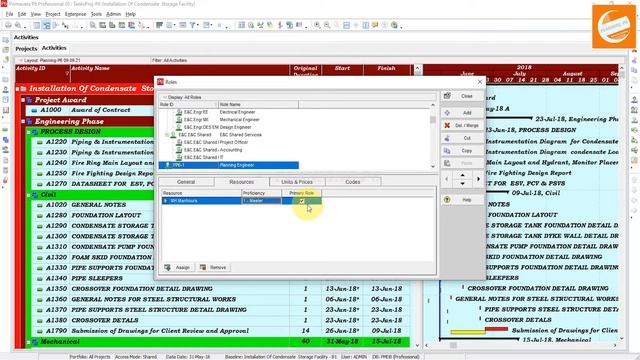
Task: Click the Zoom Out magnifier icon
Action: click(327, 25)
